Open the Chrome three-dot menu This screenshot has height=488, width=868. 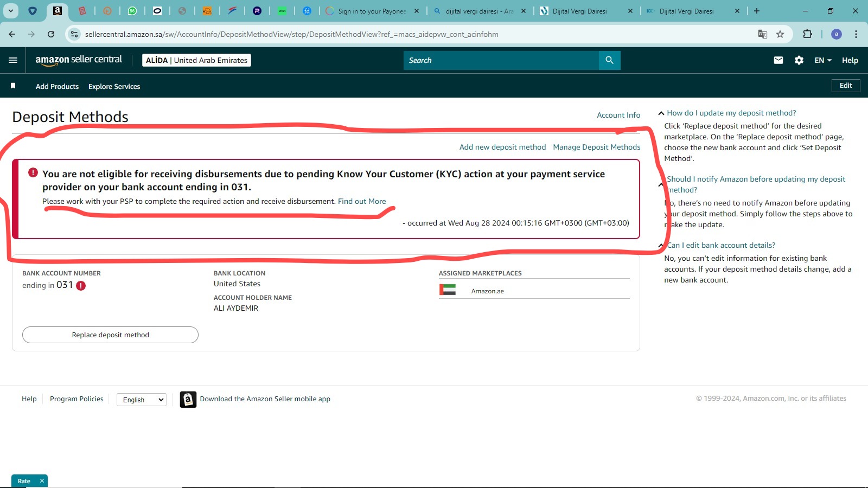pyautogui.click(x=856, y=34)
